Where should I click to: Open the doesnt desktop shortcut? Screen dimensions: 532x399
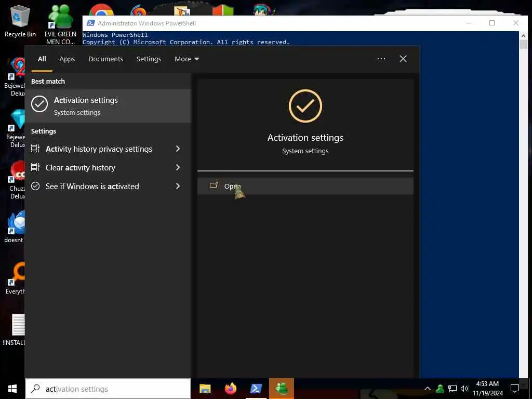pos(14,227)
